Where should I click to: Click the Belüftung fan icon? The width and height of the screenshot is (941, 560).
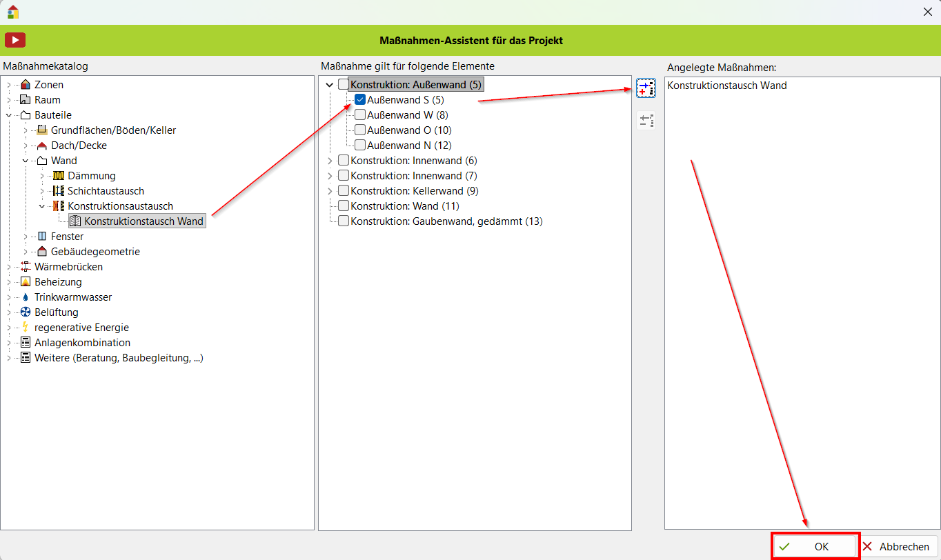pyautogui.click(x=26, y=312)
